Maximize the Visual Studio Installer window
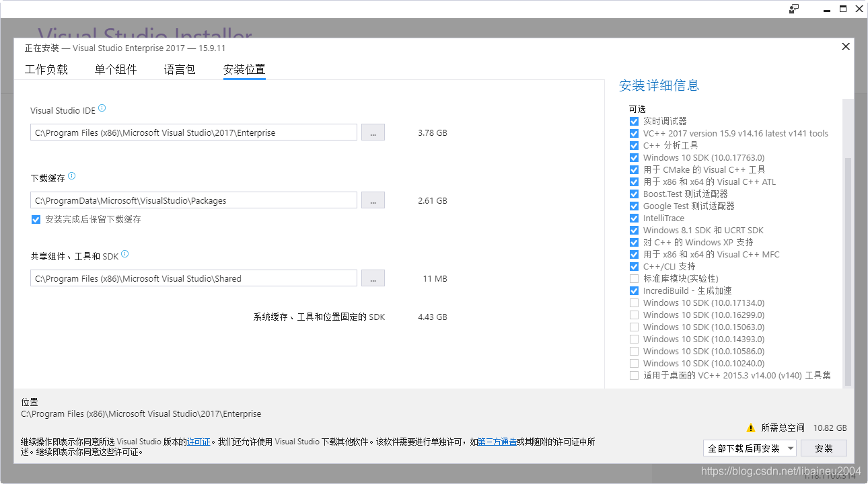 [x=843, y=9]
